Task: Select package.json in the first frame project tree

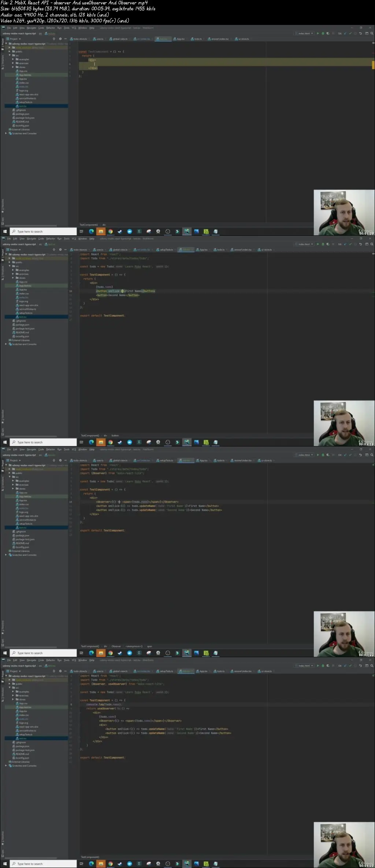Action: pos(23,114)
